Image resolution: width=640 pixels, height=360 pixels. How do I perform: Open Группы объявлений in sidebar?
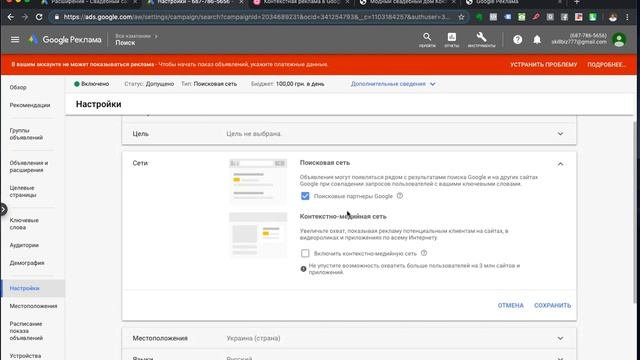26,134
